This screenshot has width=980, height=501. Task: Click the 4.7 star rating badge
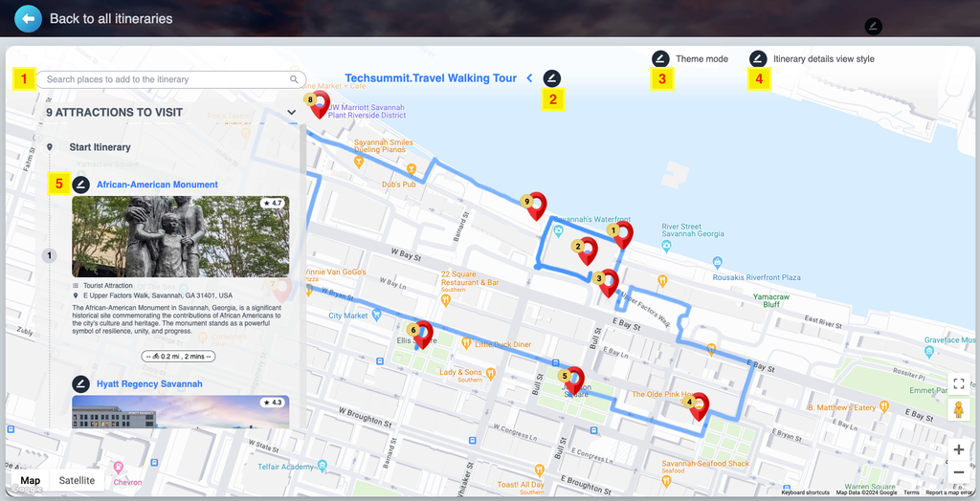coord(273,203)
